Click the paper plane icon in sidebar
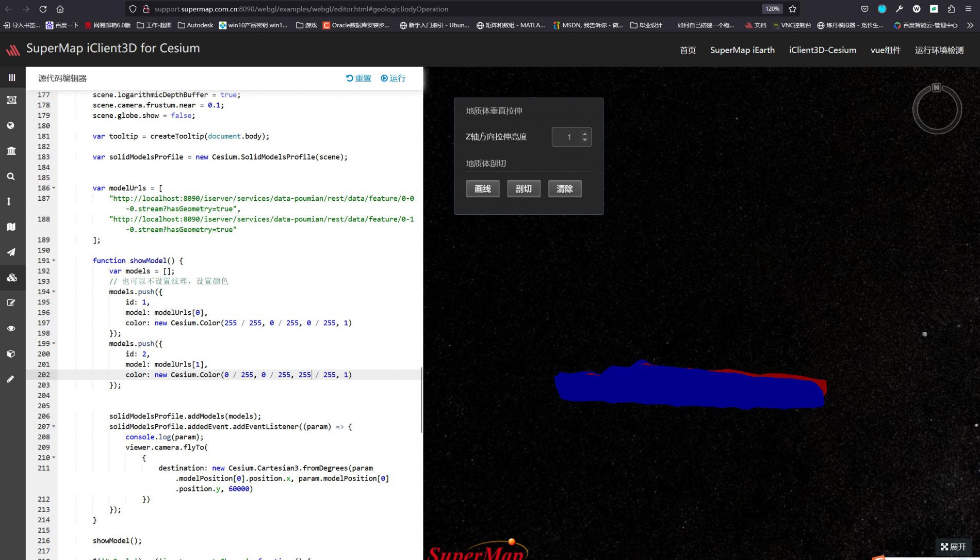The height and width of the screenshot is (560, 980). [x=11, y=252]
